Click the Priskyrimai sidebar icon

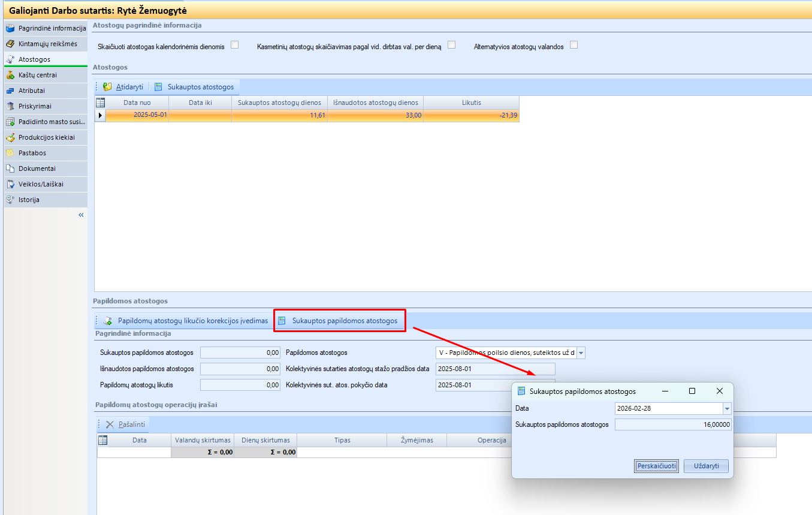click(10, 106)
